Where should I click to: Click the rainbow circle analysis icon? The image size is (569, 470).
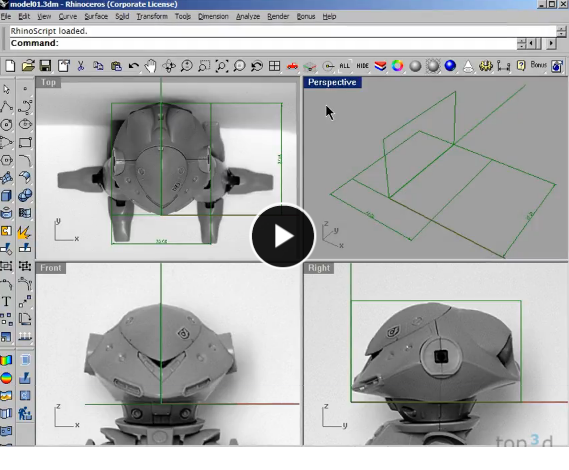point(6,378)
